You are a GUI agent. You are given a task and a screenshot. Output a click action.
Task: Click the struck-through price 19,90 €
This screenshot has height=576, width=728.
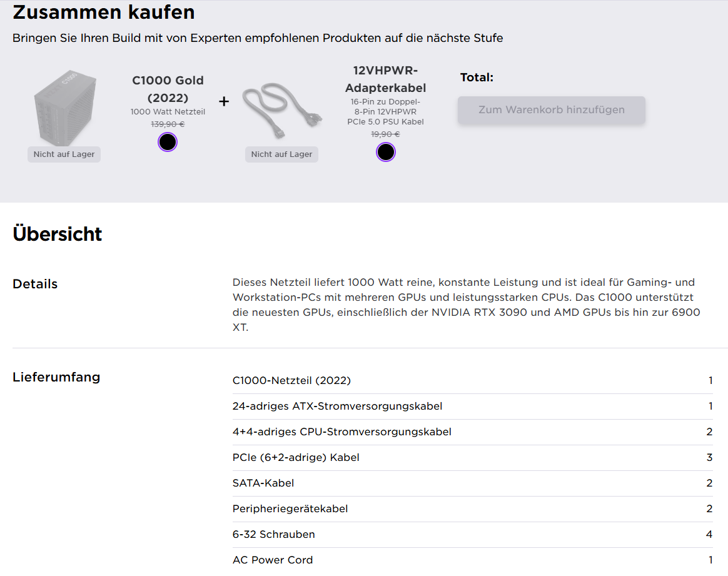385,134
